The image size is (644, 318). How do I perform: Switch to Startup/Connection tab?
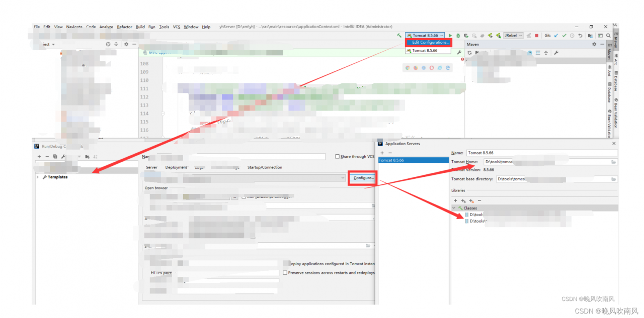click(265, 167)
